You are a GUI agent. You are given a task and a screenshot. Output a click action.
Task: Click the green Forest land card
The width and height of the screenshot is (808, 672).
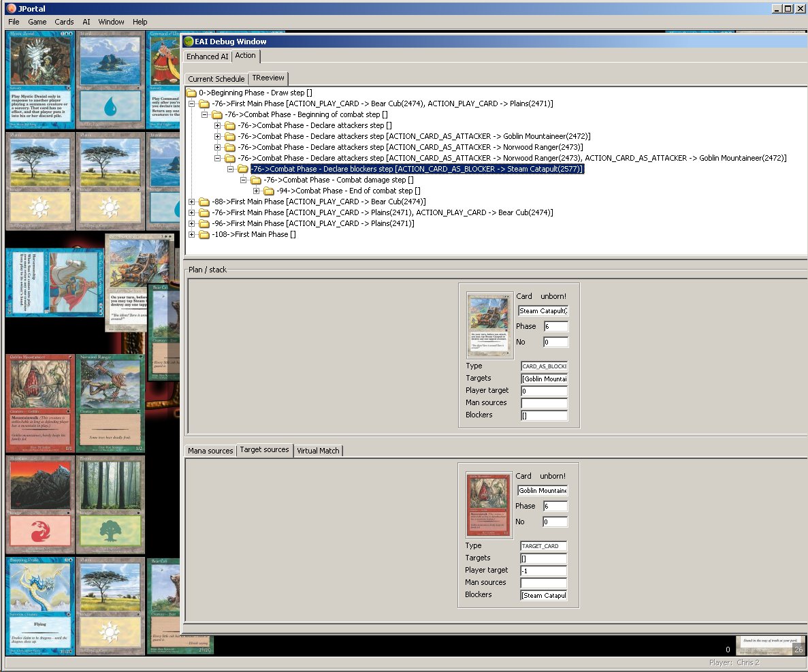pyautogui.click(x=110, y=505)
